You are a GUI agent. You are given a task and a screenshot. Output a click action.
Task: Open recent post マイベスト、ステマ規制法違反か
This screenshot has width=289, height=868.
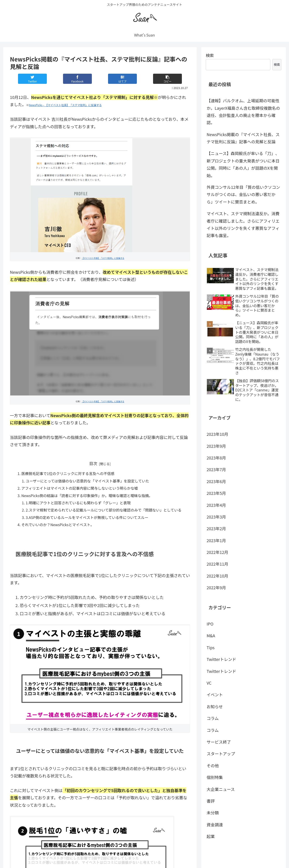coord(243,224)
